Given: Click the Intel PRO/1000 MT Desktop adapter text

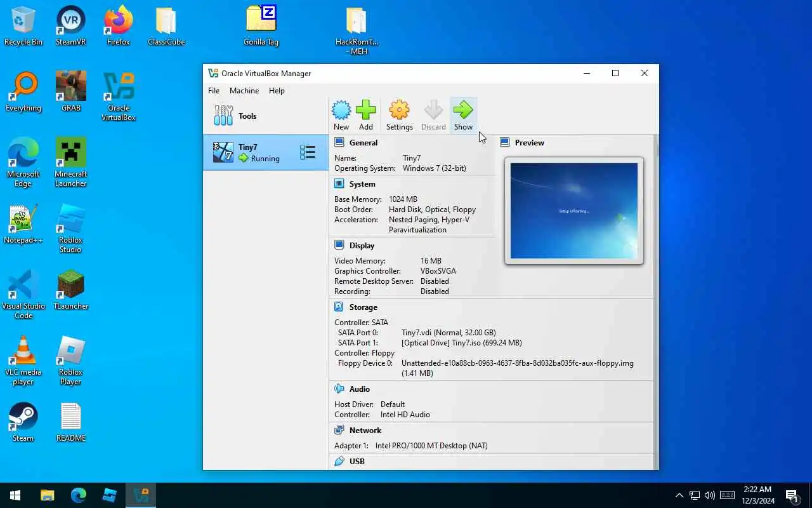Looking at the screenshot, I should [431, 446].
